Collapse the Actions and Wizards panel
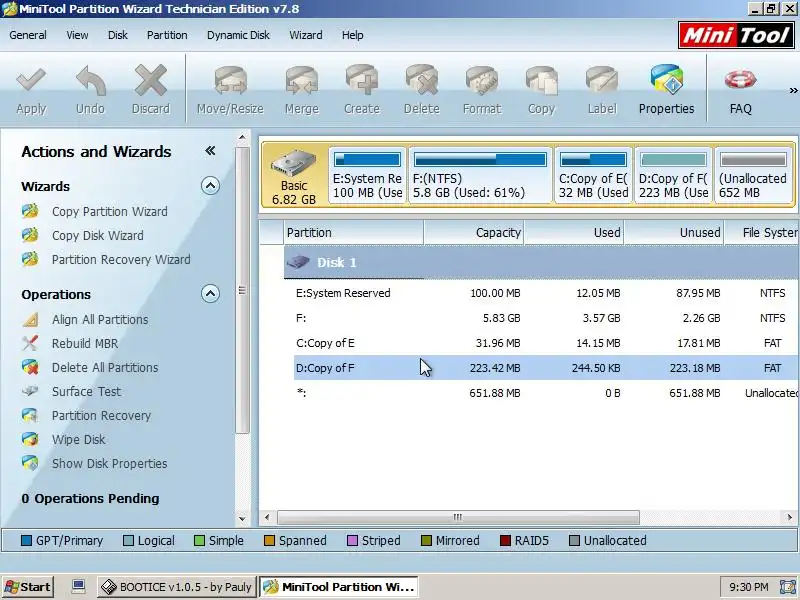The image size is (800, 600). click(210, 151)
